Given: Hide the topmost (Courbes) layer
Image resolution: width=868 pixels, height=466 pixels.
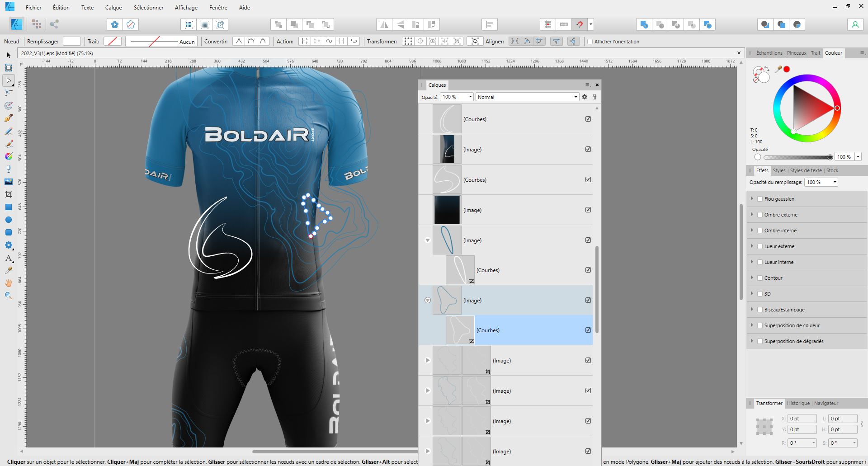Looking at the screenshot, I should tap(588, 119).
